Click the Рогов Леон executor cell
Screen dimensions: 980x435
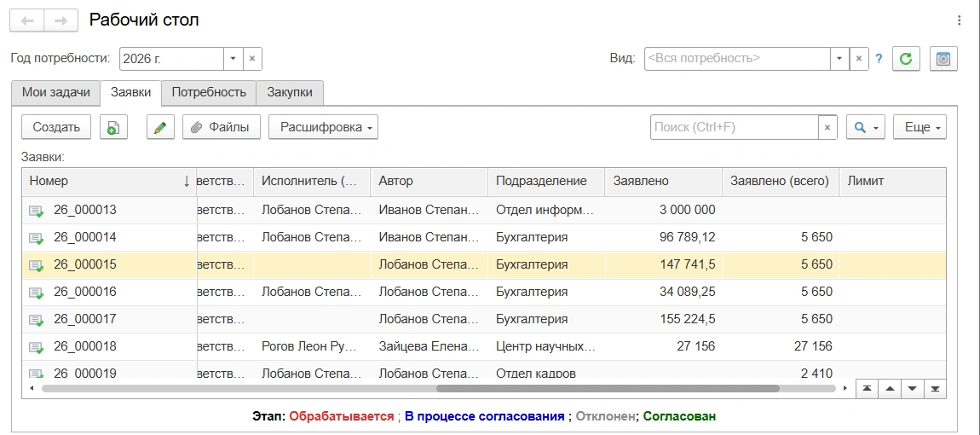313,346
